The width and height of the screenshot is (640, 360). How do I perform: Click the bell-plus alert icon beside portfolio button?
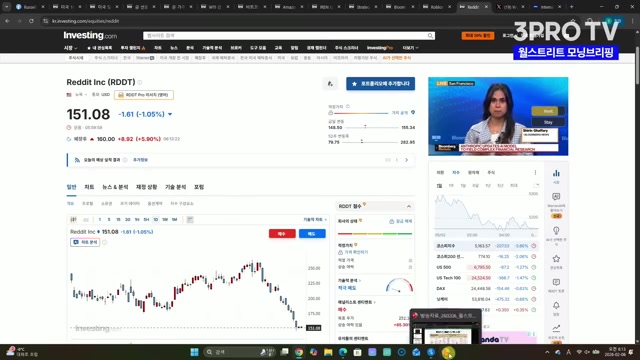[x=330, y=84]
